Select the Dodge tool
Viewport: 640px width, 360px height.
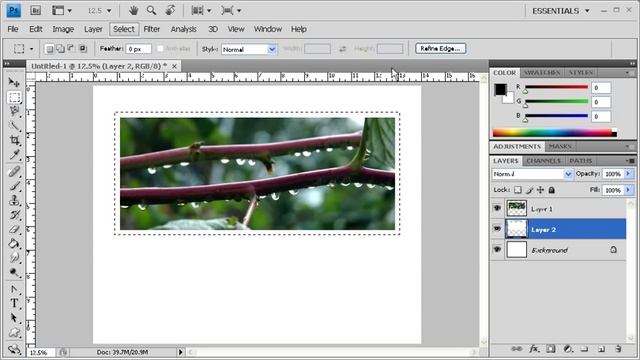click(x=14, y=272)
